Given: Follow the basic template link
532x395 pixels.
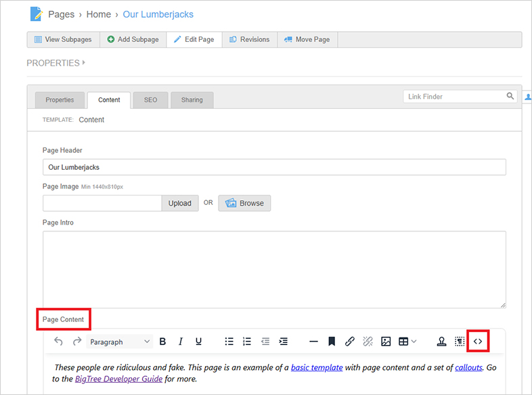Looking at the screenshot, I should pyautogui.click(x=317, y=367).
